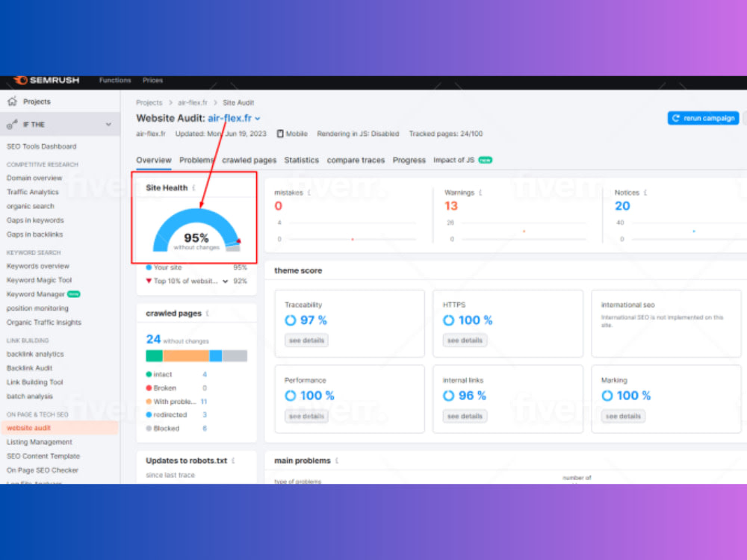Expand Top 10% of websites selector
747x560 pixels.
(225, 281)
